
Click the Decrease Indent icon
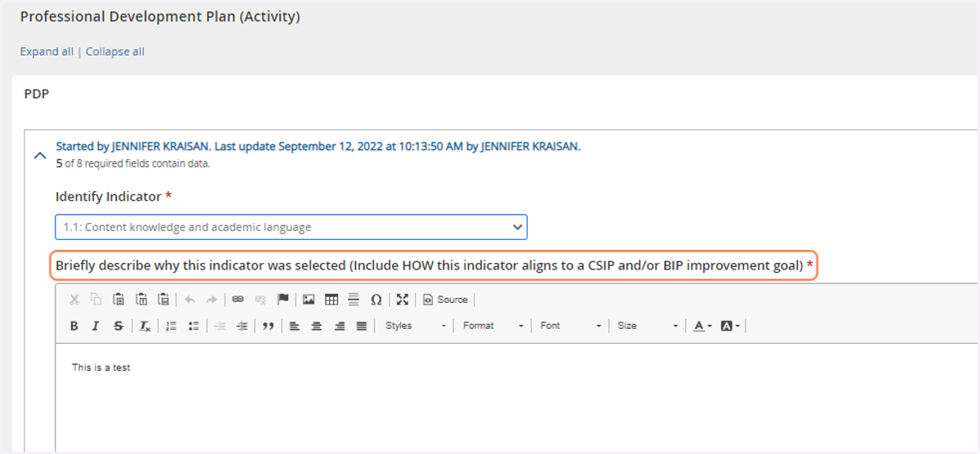click(x=220, y=326)
